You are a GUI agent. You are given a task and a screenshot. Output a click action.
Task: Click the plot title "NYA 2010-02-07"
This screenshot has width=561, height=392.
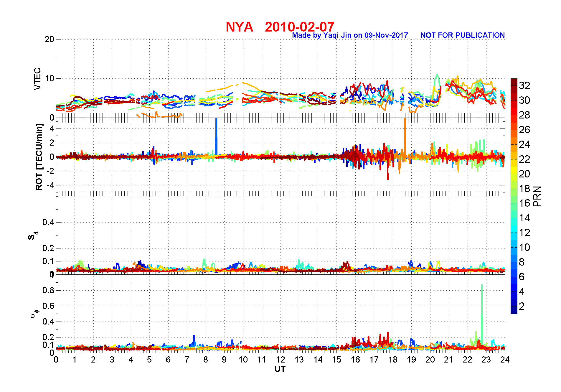tap(280, 27)
